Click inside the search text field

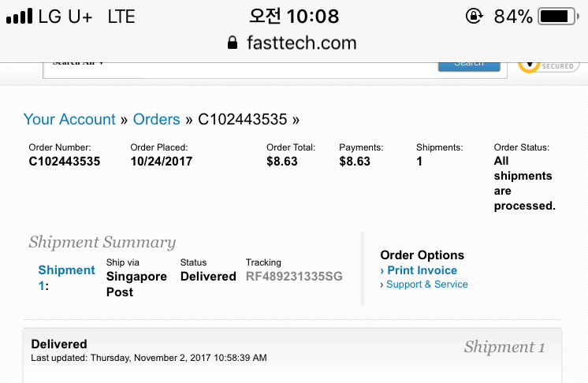(x=270, y=70)
